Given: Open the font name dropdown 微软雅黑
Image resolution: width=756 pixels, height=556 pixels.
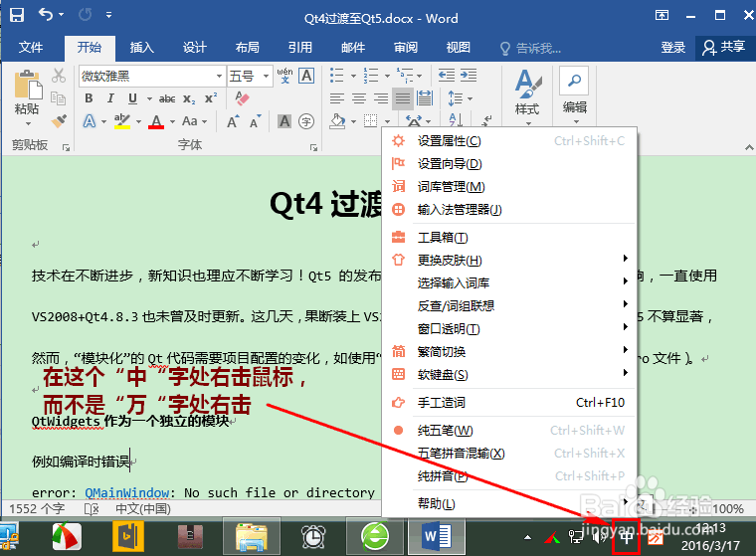Looking at the screenshot, I should pyautogui.click(x=219, y=77).
